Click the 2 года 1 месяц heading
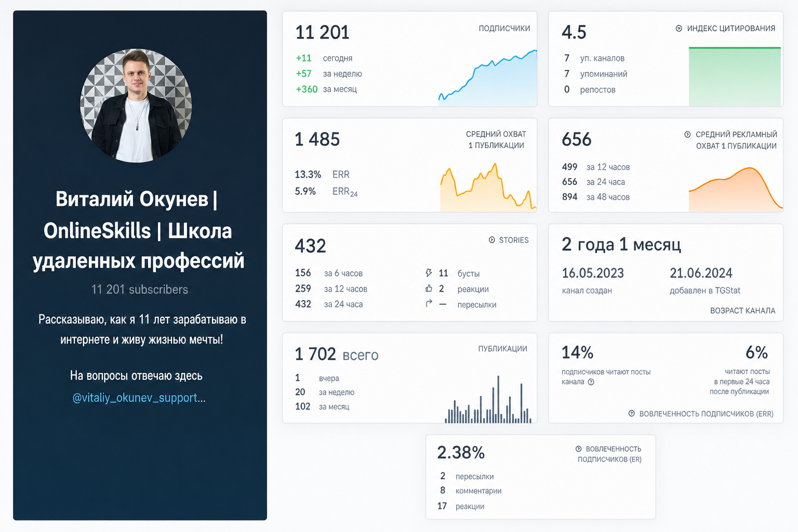798x532 pixels. (x=621, y=244)
